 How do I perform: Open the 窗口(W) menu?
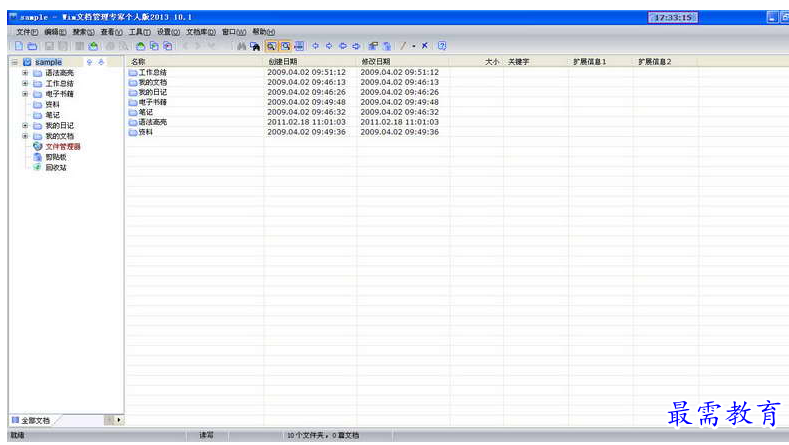234,32
